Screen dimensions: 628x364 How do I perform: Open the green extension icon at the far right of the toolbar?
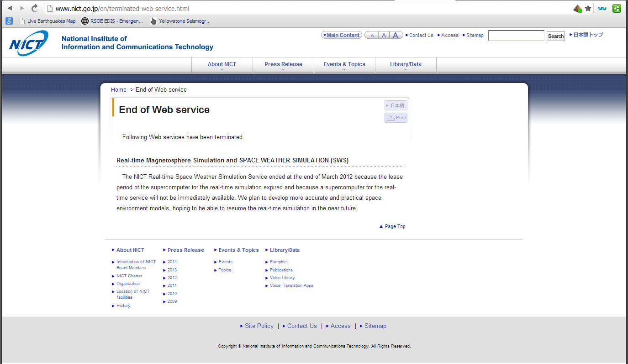tap(617, 8)
